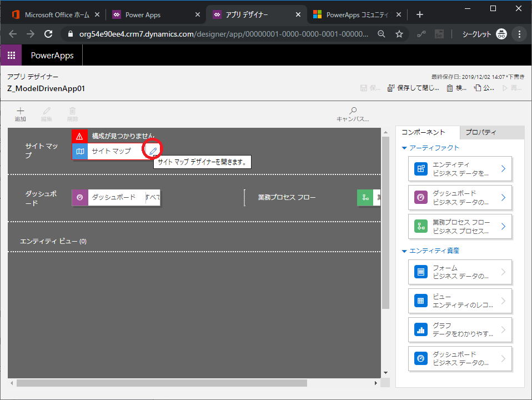Click Save and Close (保存して閉じる)
The height and width of the screenshot is (400, 532).
pos(413,88)
